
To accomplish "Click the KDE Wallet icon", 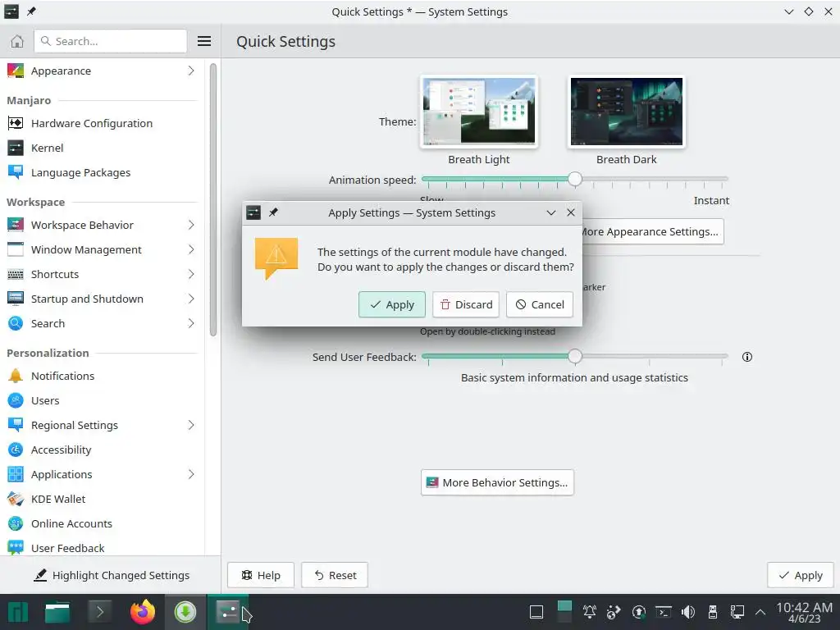I will (x=16, y=500).
